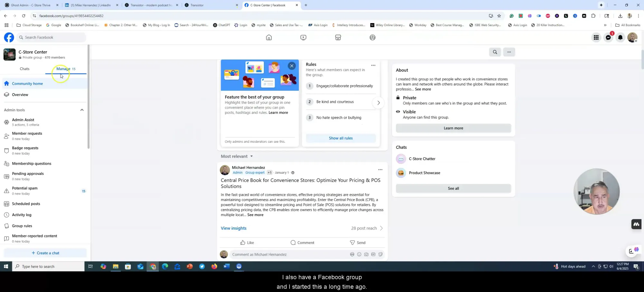644x292 pixels.
Task: Open the Facebook Groups icon
Action: coord(373,38)
